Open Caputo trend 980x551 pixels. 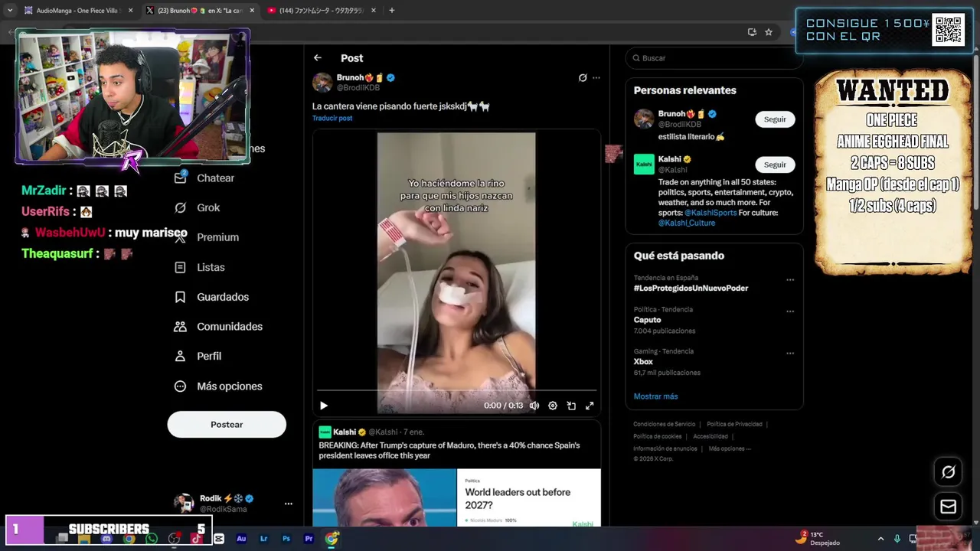pos(647,320)
